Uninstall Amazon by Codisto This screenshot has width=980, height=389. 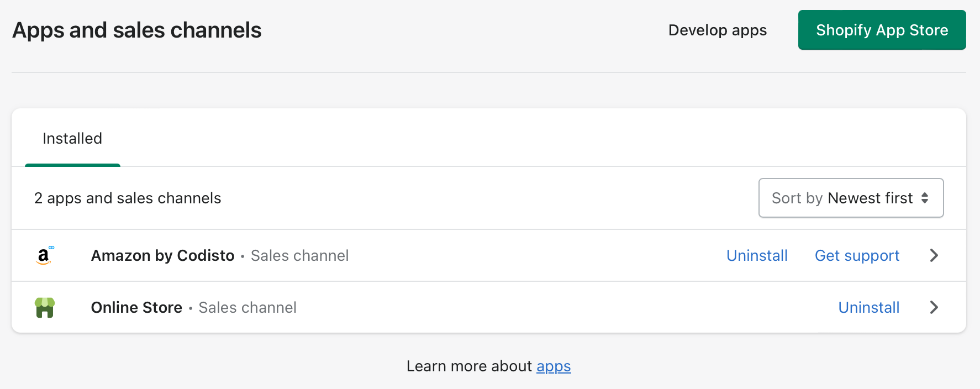pyautogui.click(x=757, y=255)
